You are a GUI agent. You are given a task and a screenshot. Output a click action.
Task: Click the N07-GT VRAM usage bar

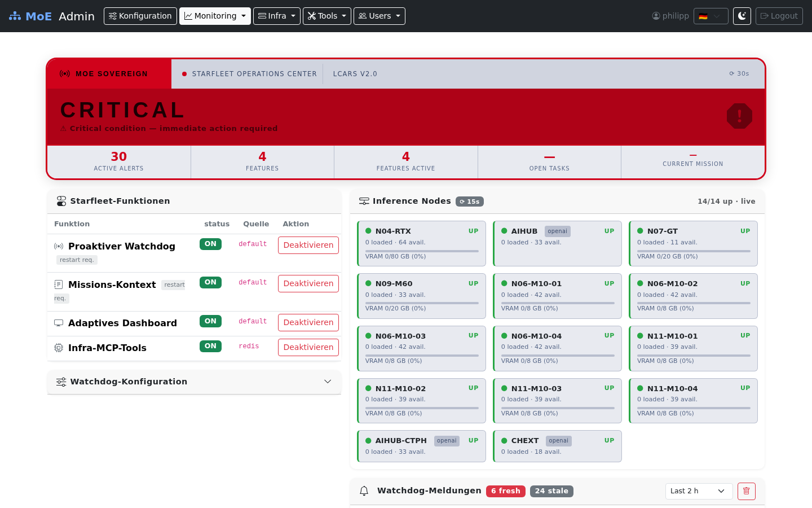tap(694, 251)
